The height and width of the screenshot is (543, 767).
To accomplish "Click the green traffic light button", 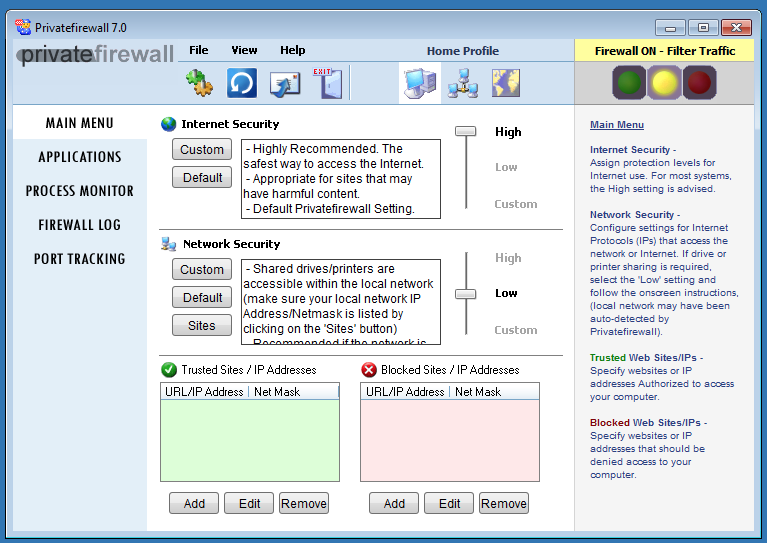I will [628, 83].
